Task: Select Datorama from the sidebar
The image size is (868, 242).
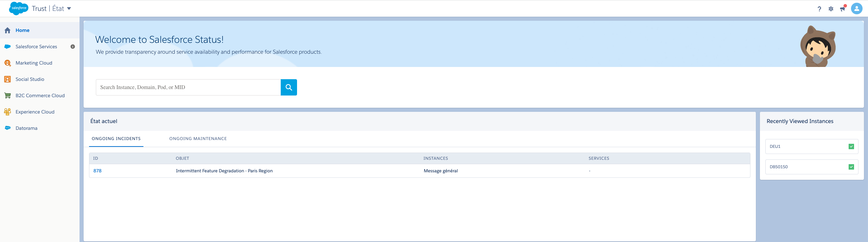Action: click(27, 128)
